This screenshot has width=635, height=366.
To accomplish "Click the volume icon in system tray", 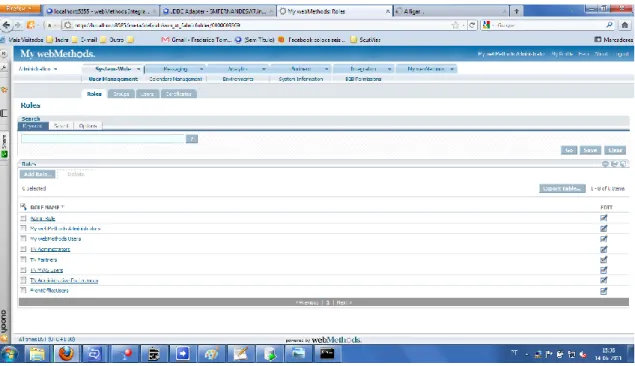I will (583, 355).
